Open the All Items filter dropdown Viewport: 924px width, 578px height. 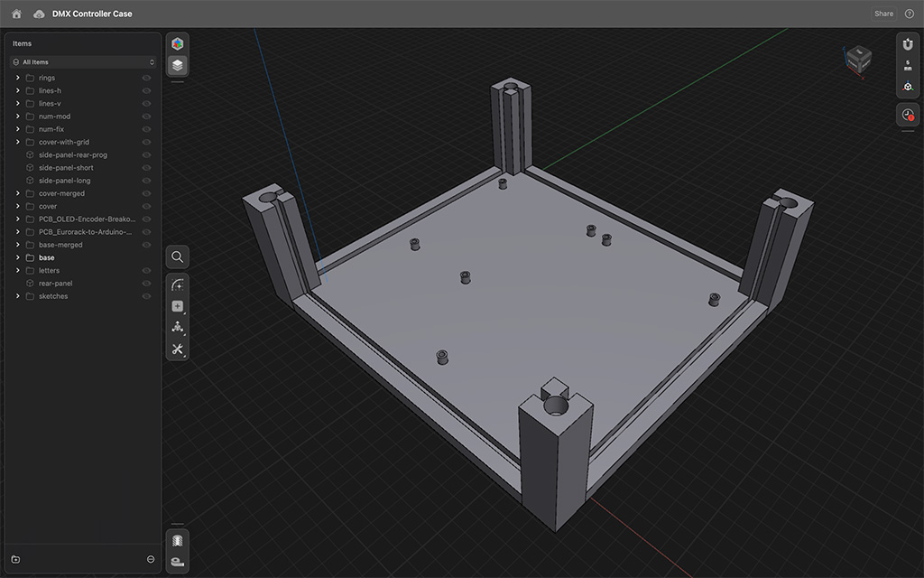[x=83, y=62]
